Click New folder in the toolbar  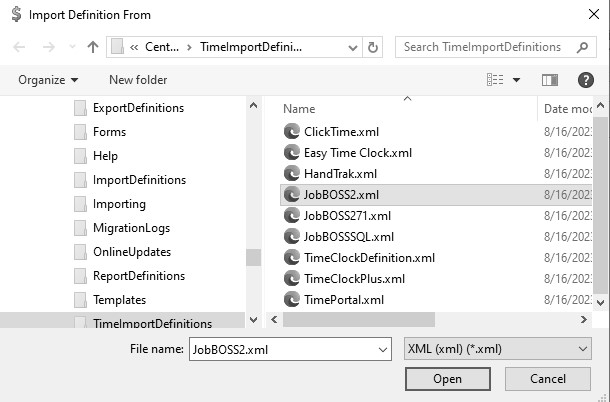tap(138, 80)
